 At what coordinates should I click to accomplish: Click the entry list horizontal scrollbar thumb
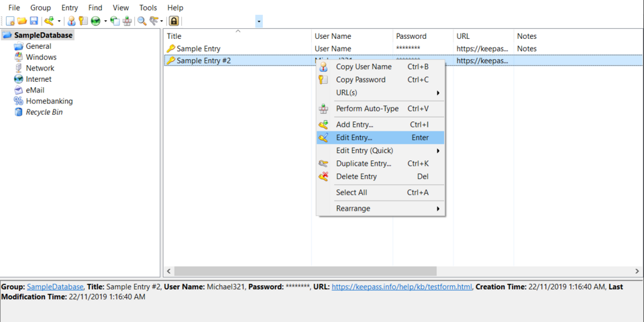tap(305, 271)
